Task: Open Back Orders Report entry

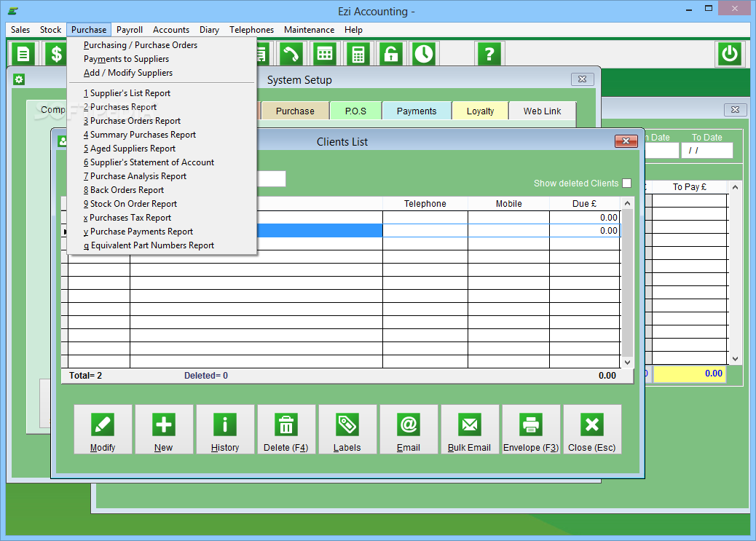Action: tap(162, 190)
